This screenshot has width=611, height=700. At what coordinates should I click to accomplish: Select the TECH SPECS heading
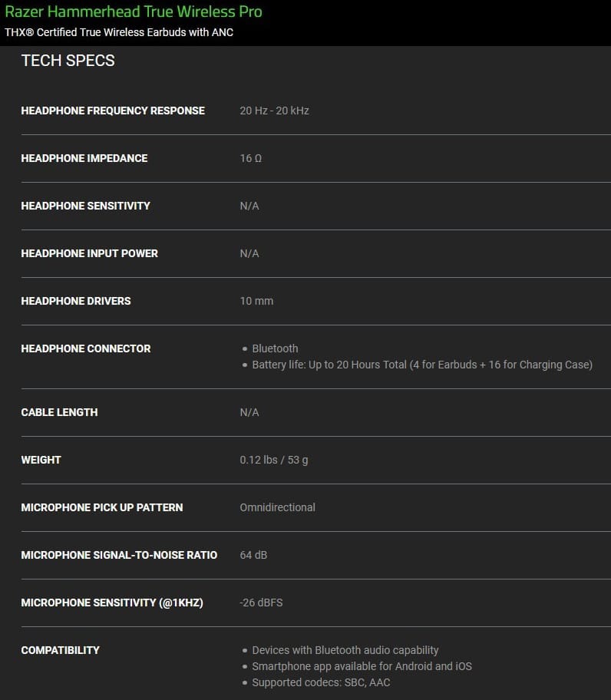[x=68, y=61]
